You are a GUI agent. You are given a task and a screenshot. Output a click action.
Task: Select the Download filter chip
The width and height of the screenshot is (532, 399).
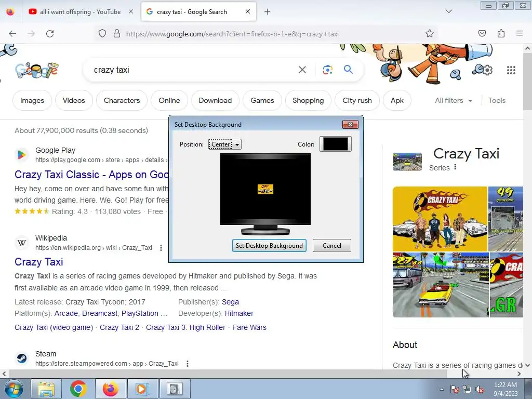[215, 100]
